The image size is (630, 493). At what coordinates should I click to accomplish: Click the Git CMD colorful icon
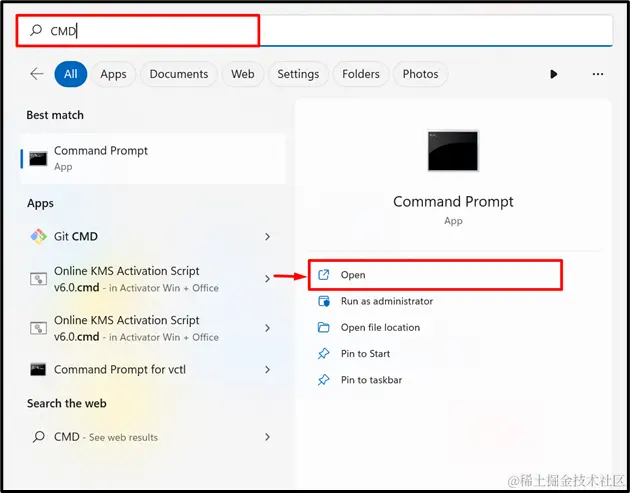pos(38,236)
